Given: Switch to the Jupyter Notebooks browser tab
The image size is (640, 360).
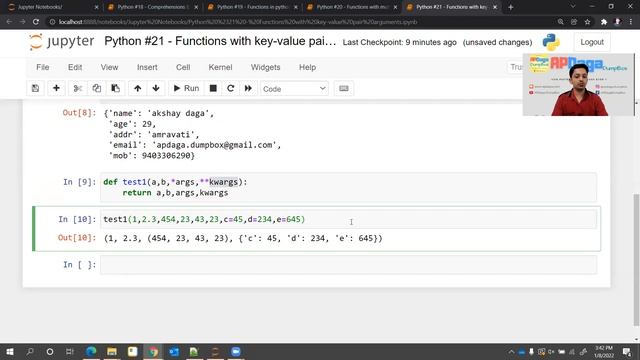Looking at the screenshot, I should [x=53, y=7].
